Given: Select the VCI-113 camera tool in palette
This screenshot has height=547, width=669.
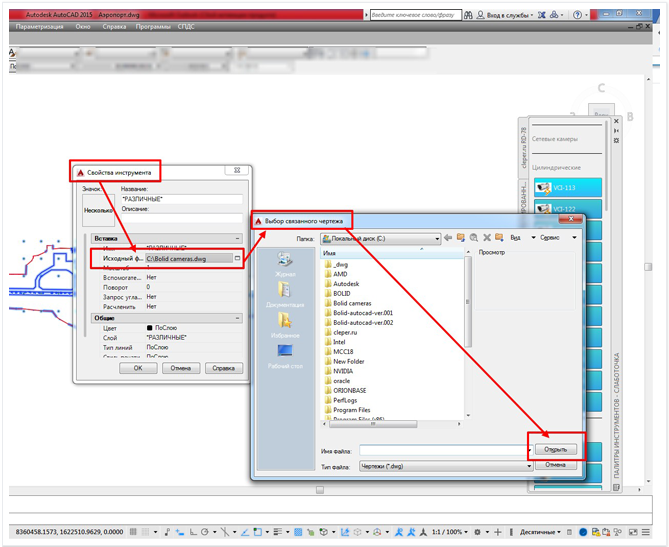Looking at the screenshot, I should (567, 187).
